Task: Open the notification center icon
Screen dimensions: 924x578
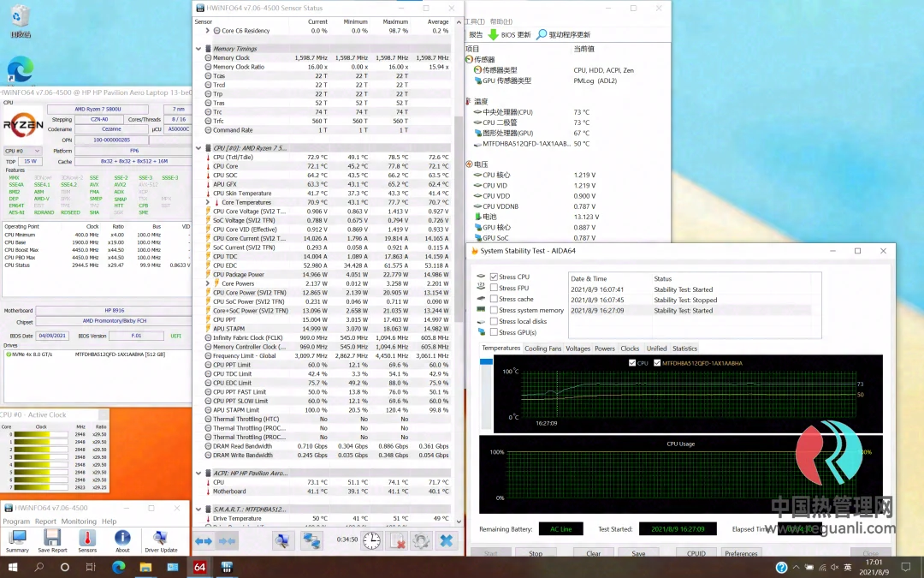Action: [906, 568]
